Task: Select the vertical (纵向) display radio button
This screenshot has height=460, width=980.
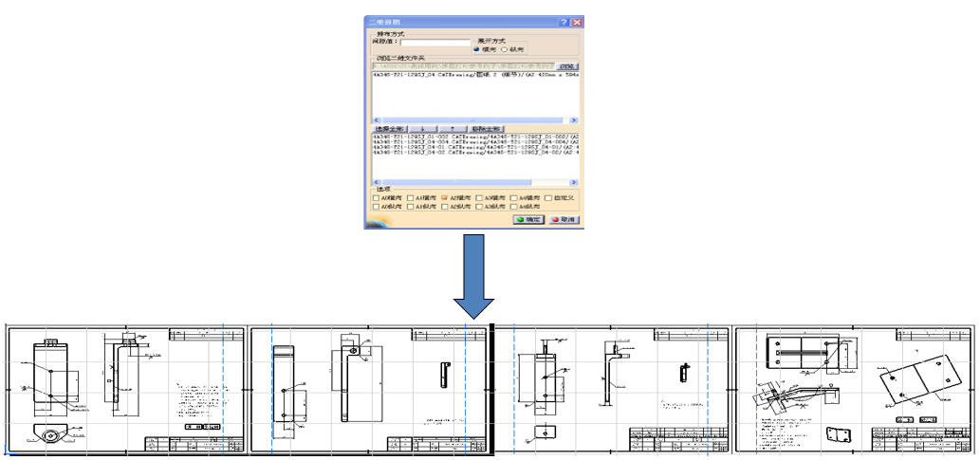Action: 503,49
